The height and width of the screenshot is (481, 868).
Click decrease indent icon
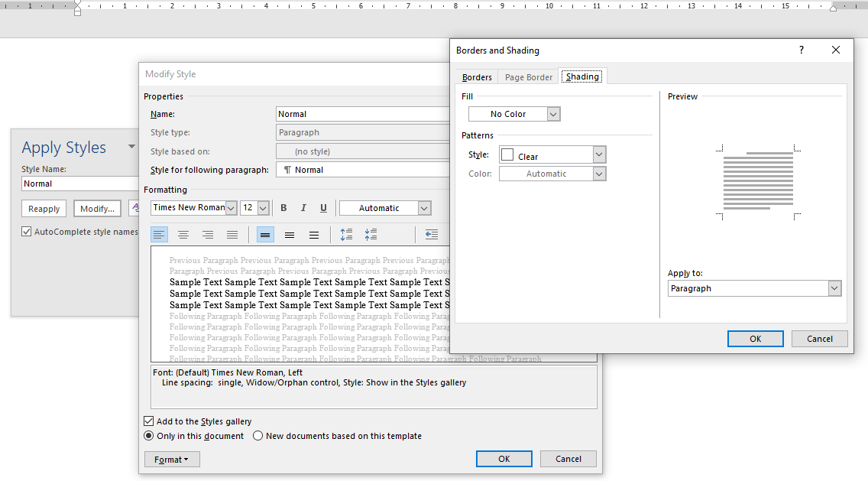point(432,235)
